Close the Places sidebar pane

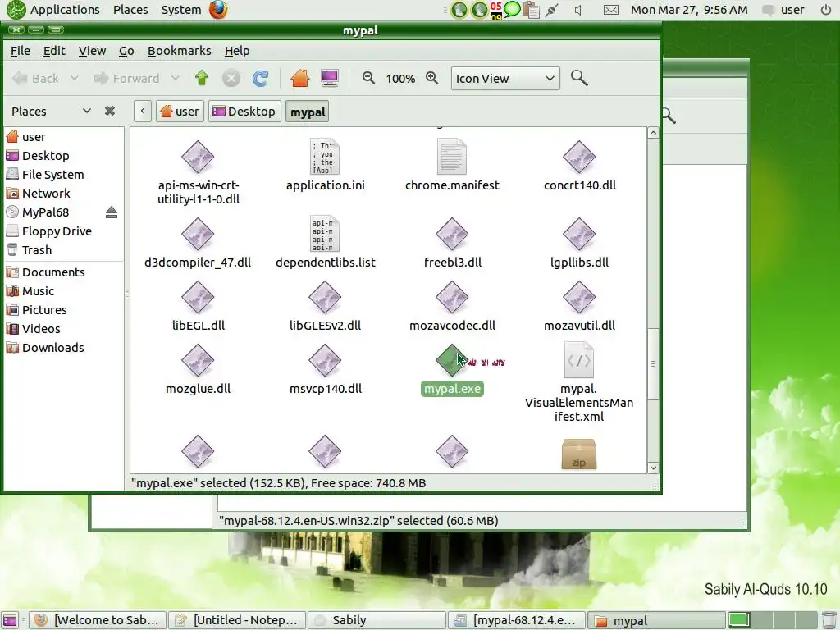coord(110,111)
